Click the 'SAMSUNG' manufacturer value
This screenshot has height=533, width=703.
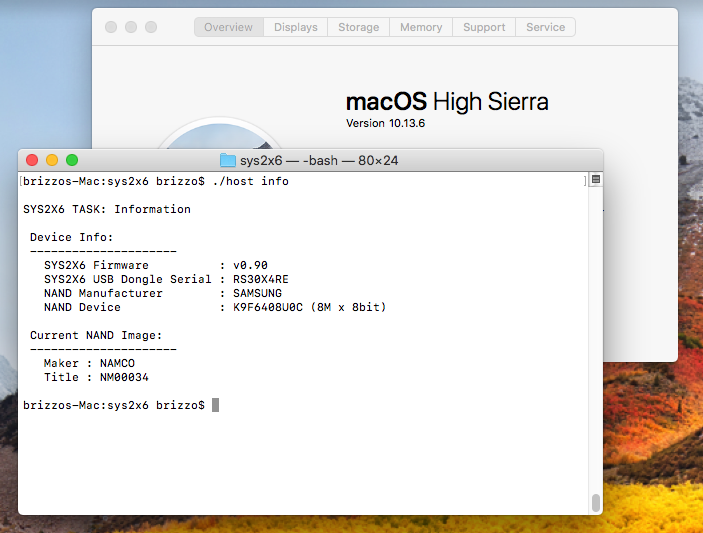click(x=257, y=293)
